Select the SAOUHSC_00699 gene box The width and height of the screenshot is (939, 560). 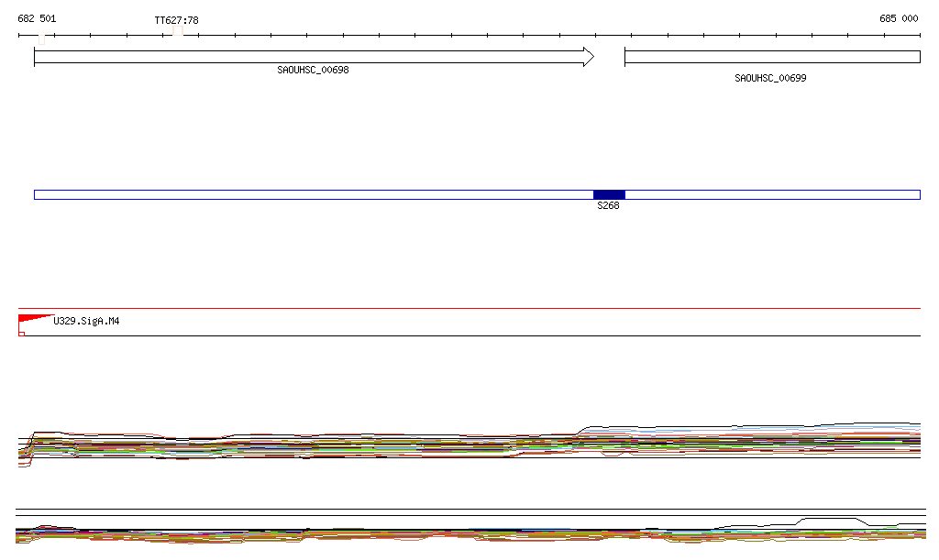coord(771,57)
